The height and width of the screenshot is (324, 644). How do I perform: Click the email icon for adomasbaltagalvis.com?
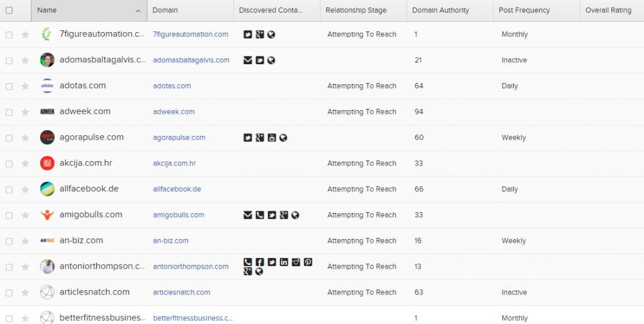[247, 60]
